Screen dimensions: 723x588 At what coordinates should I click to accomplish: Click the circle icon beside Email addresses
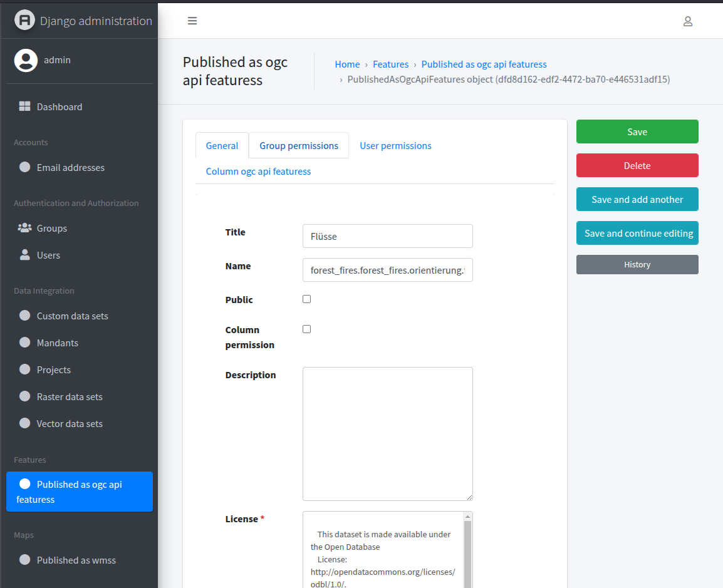[24, 167]
